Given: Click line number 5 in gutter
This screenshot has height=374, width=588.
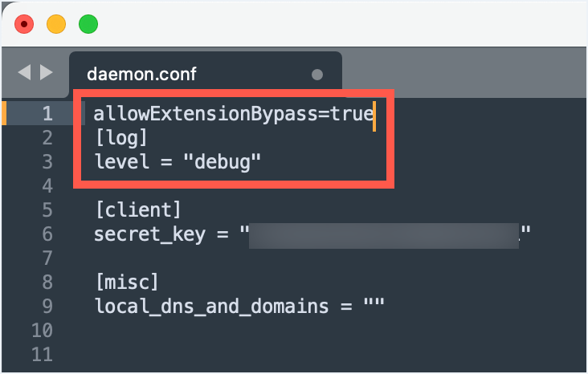Looking at the screenshot, I should click(47, 210).
